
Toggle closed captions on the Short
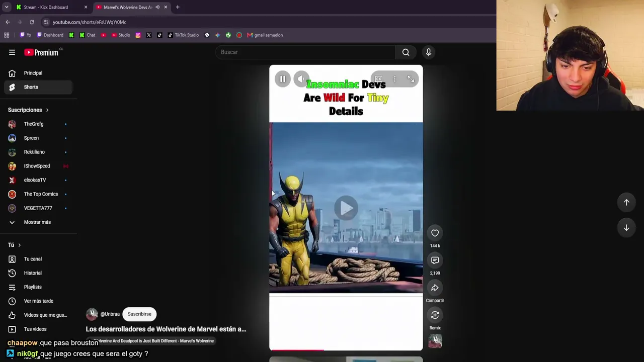point(378,79)
